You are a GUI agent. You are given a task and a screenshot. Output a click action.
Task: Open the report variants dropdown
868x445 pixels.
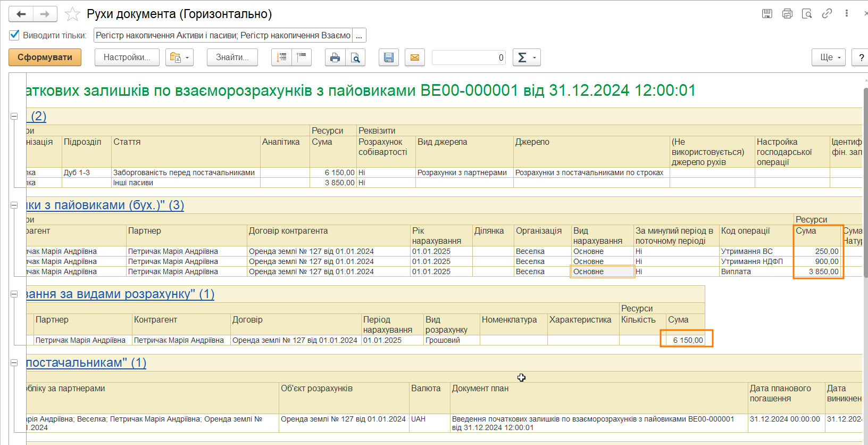click(x=179, y=57)
